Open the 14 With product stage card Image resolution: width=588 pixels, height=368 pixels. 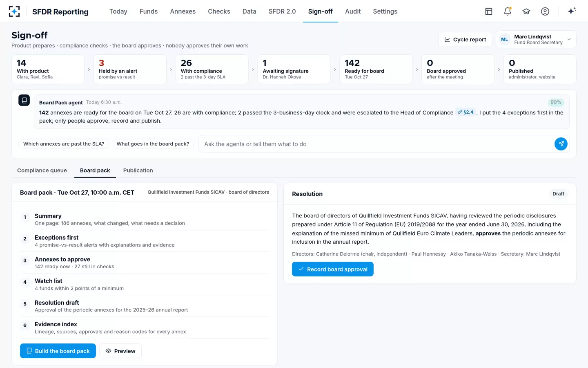(48, 70)
